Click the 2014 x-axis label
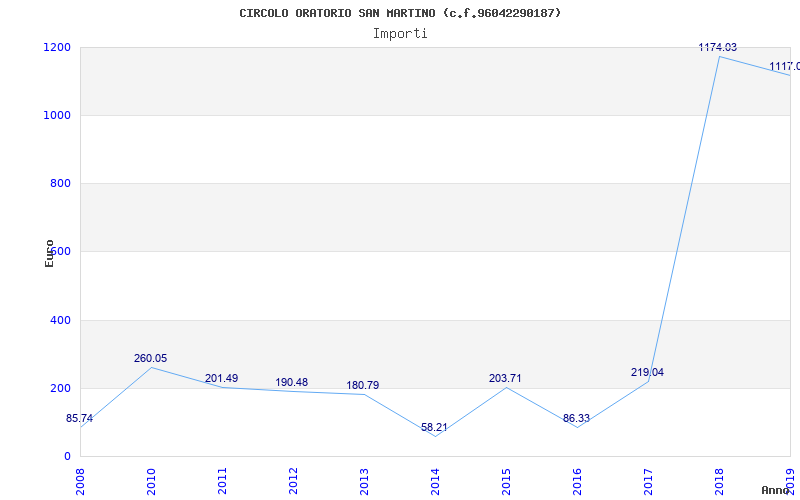The width and height of the screenshot is (800, 500). click(435, 481)
